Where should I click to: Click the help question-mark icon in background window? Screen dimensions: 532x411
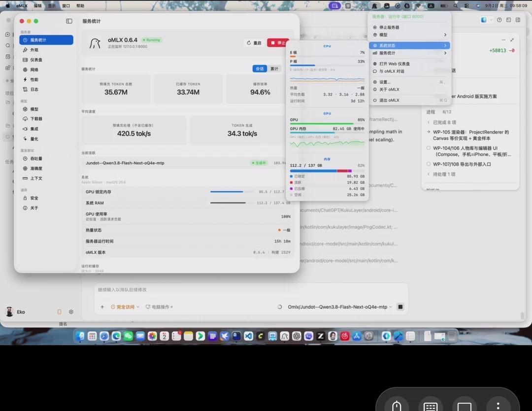click(x=499, y=20)
